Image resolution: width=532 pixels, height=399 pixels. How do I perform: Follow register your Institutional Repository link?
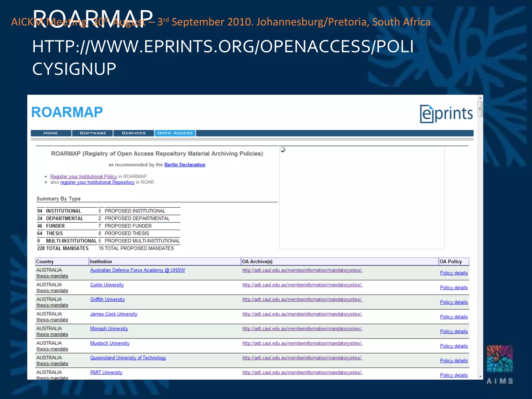pos(97,182)
